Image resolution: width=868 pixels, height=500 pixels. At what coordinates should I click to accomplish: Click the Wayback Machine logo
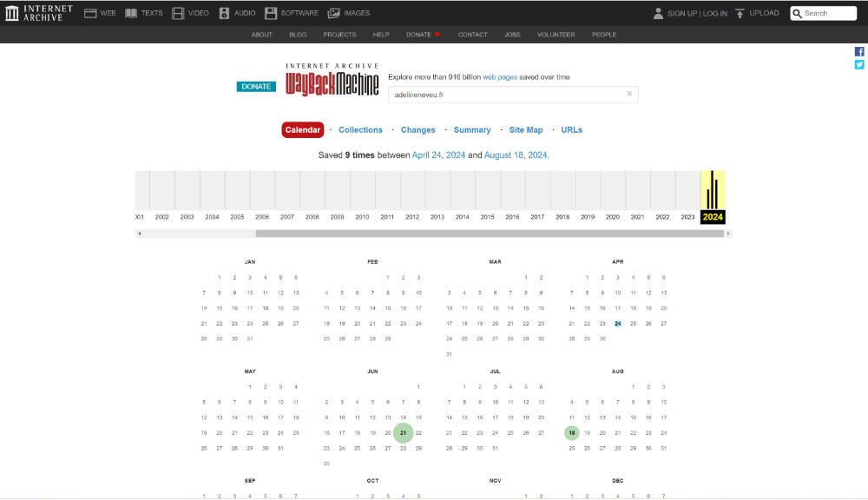click(x=332, y=80)
